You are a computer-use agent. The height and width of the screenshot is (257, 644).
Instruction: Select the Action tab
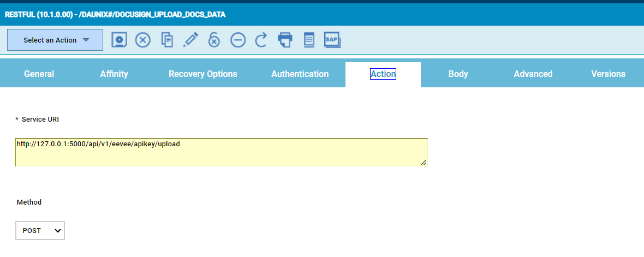coord(383,74)
